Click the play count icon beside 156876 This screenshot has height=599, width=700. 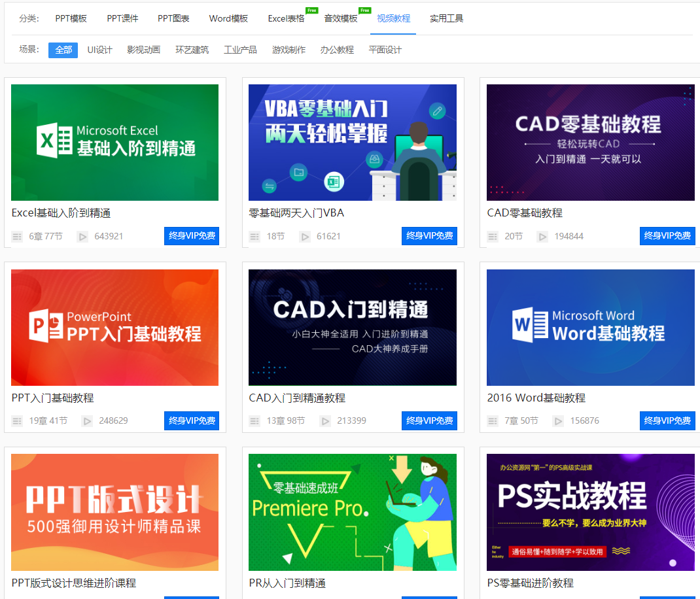pyautogui.click(x=558, y=421)
